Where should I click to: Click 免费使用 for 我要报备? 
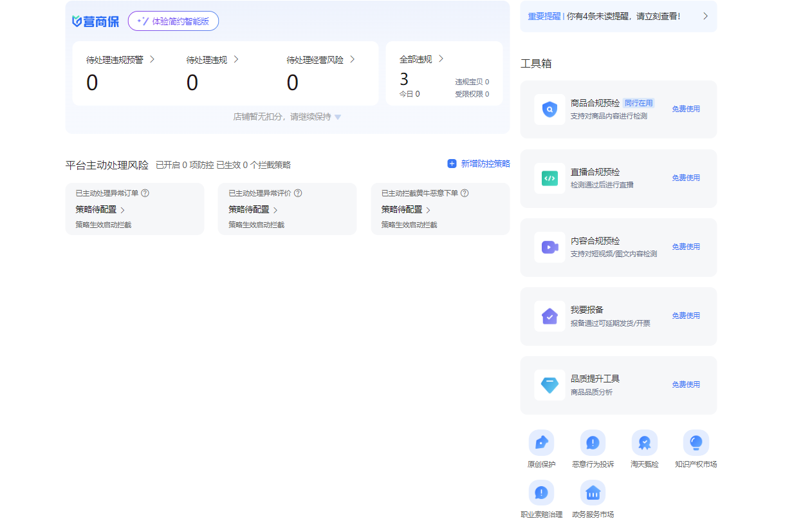(686, 316)
